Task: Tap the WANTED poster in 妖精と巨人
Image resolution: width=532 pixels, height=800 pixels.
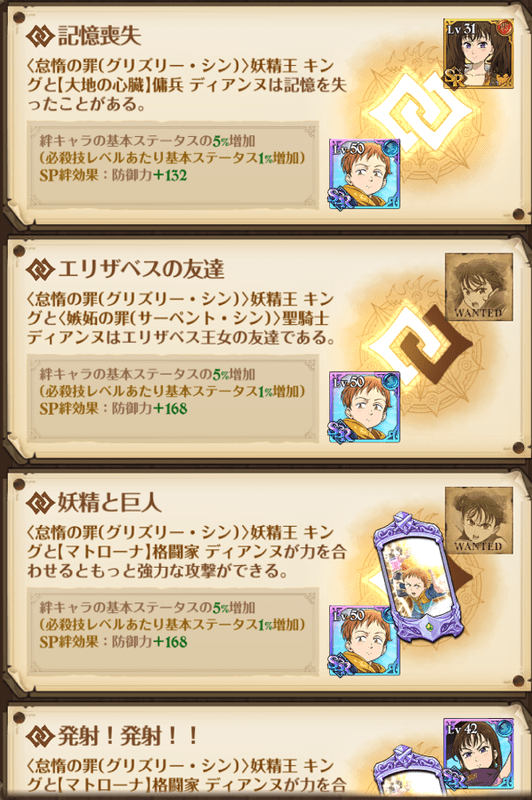Action: (478, 520)
